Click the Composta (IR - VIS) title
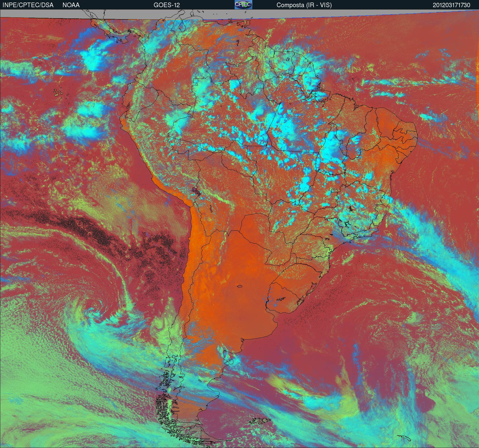Viewport: 479px width, 448px height. coord(304,5)
